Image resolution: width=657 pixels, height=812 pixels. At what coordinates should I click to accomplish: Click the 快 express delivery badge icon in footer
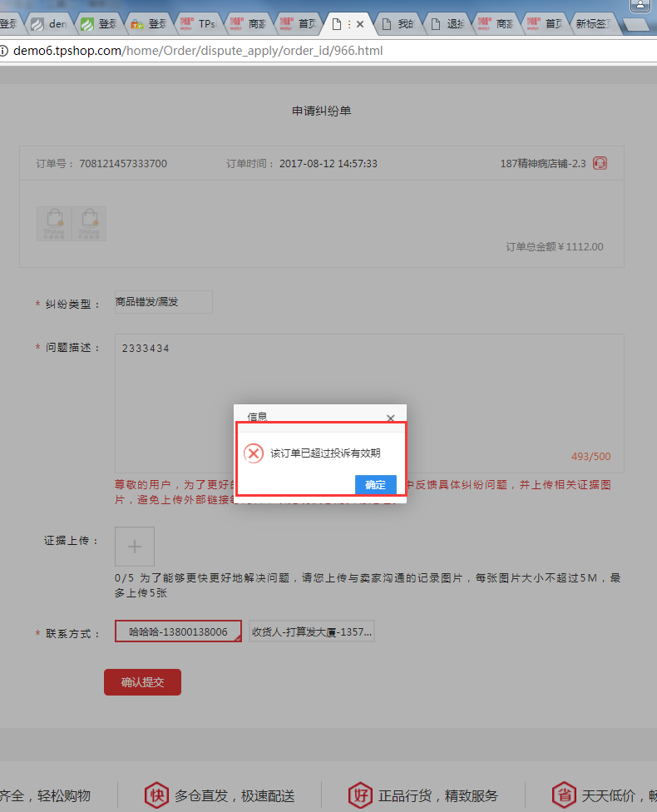pos(156,795)
